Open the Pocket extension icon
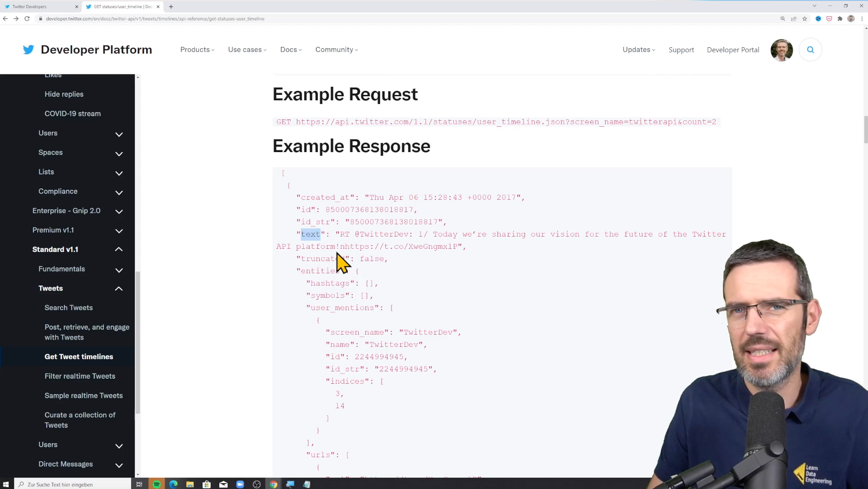The width and height of the screenshot is (868, 489). pyautogui.click(x=829, y=19)
